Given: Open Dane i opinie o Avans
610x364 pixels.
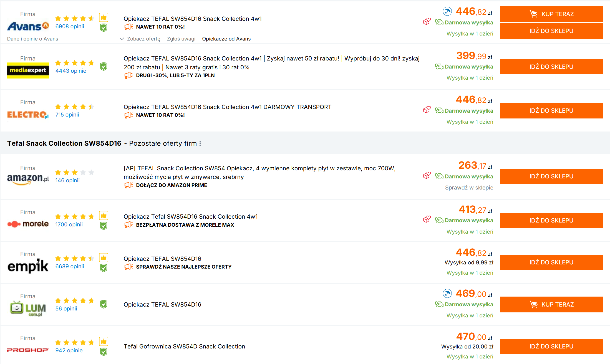Looking at the screenshot, I should [32, 39].
